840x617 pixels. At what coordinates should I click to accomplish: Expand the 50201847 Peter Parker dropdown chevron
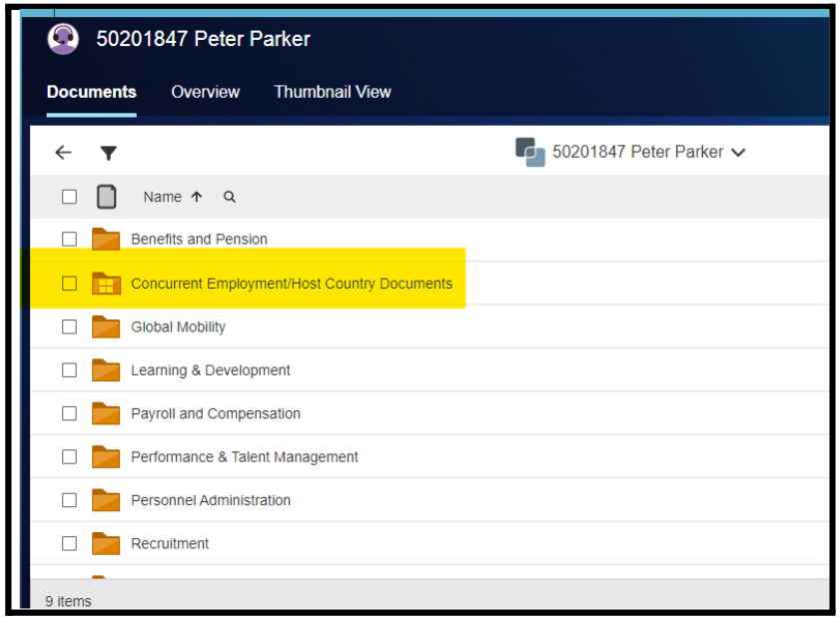click(738, 153)
